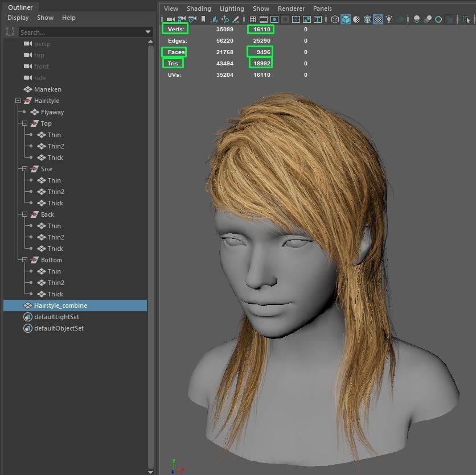The width and height of the screenshot is (476, 475).
Task: Collapse the Top group
Action: tap(24, 123)
